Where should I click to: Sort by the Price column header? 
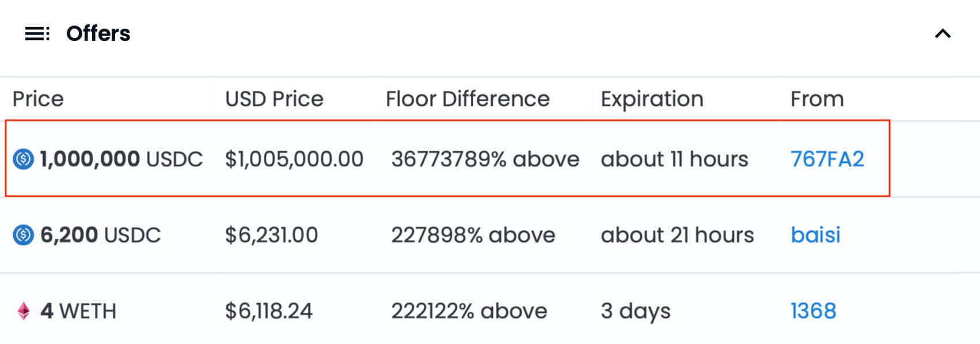38,99
